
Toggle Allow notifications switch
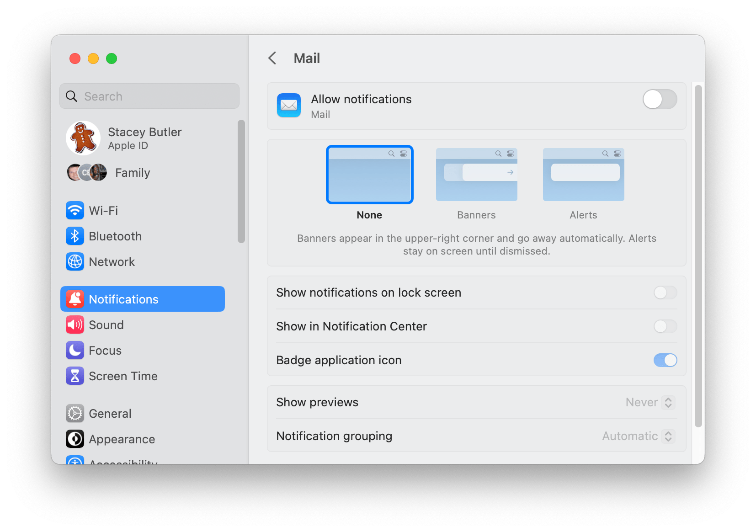[x=660, y=99]
